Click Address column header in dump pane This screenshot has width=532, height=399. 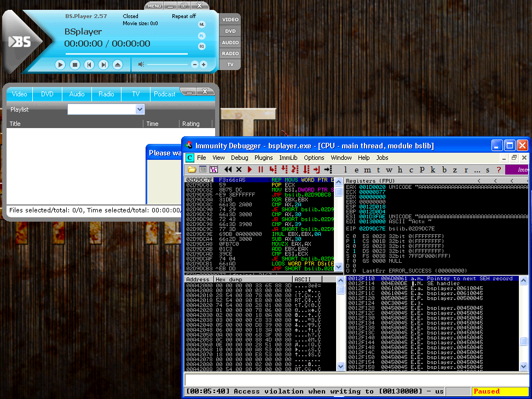(199, 280)
